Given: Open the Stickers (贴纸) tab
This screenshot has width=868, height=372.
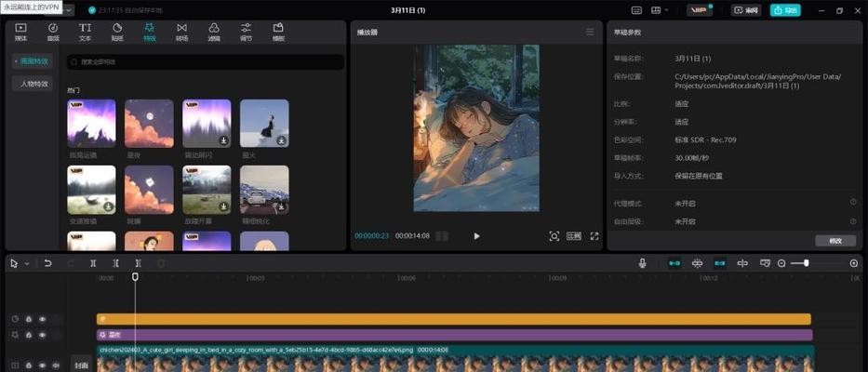Looking at the screenshot, I should click(x=117, y=33).
